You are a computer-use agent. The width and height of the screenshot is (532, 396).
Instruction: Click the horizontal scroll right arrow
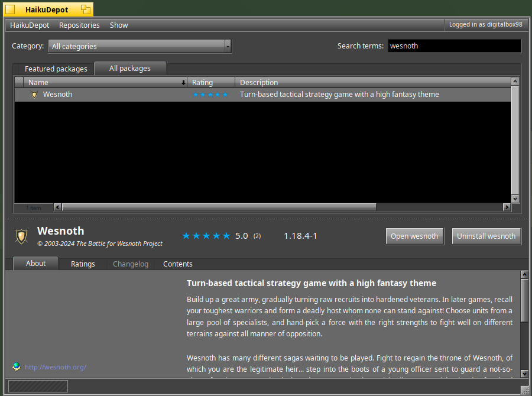507,207
